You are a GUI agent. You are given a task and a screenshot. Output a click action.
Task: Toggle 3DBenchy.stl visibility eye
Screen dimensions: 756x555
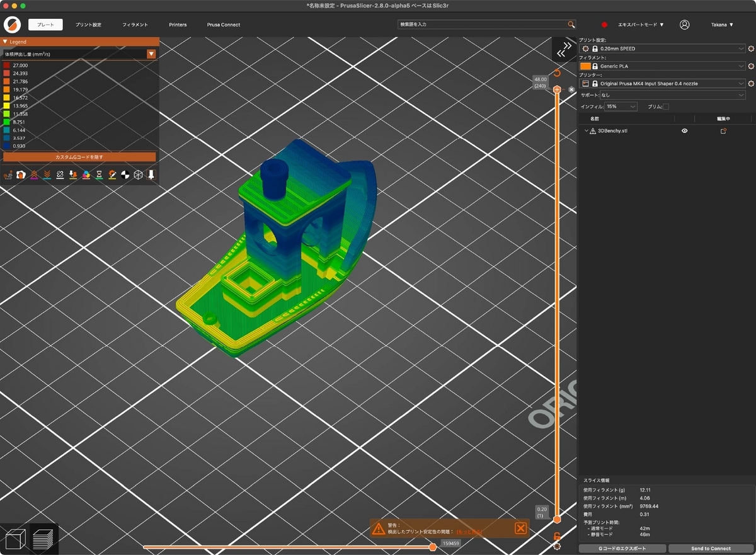[x=684, y=131]
